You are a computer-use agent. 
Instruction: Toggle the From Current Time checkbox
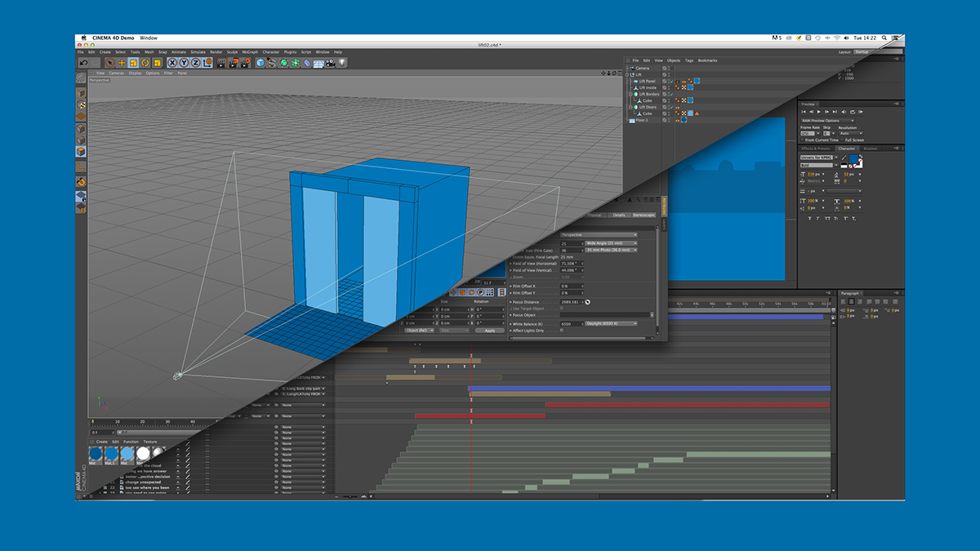coord(803,140)
